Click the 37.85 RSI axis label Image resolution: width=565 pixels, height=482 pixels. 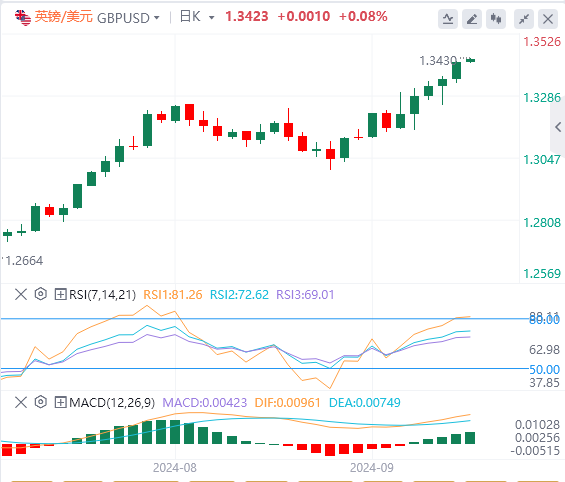[x=544, y=383]
